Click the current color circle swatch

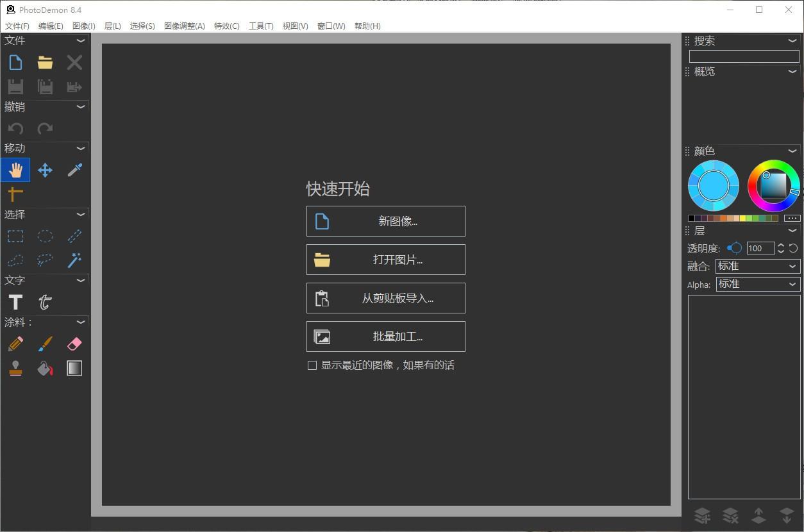[x=714, y=186]
